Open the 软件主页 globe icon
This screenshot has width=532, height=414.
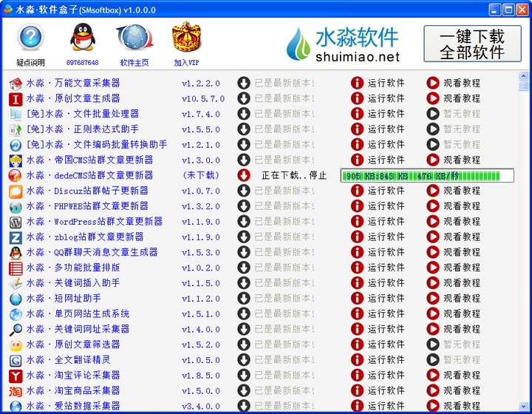(134, 37)
